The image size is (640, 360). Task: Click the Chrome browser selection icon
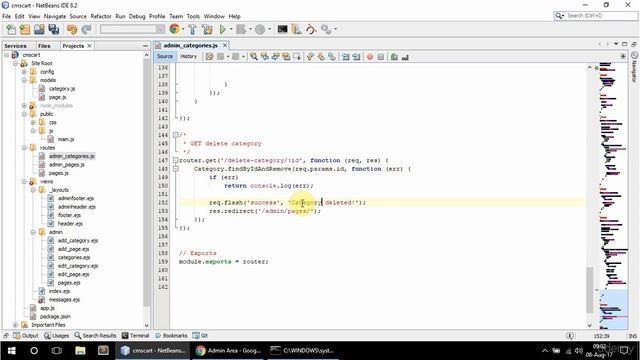pos(174,29)
